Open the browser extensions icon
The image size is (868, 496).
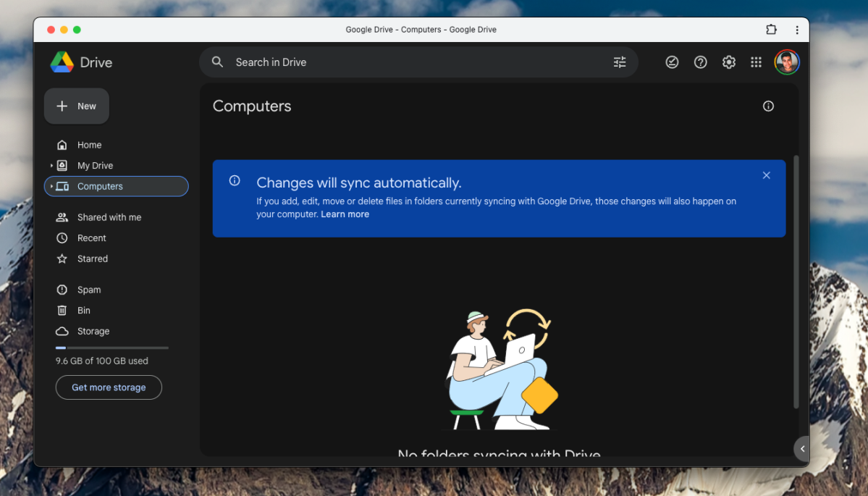(x=771, y=30)
